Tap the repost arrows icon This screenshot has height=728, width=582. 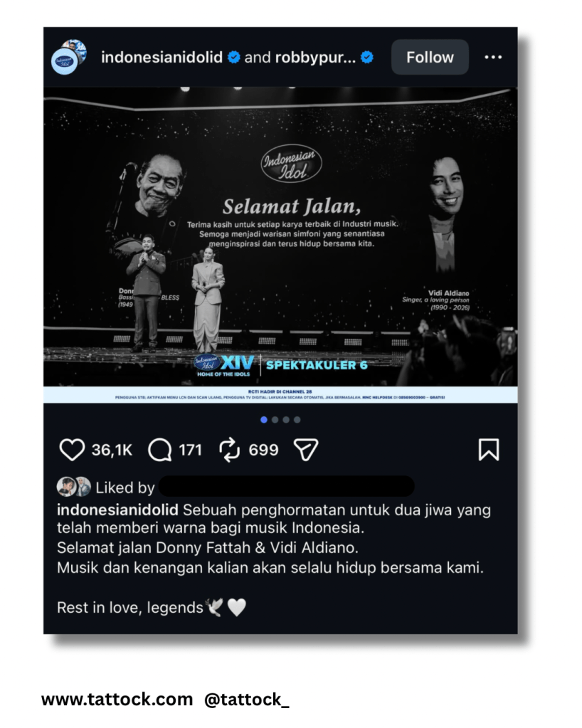[229, 450]
